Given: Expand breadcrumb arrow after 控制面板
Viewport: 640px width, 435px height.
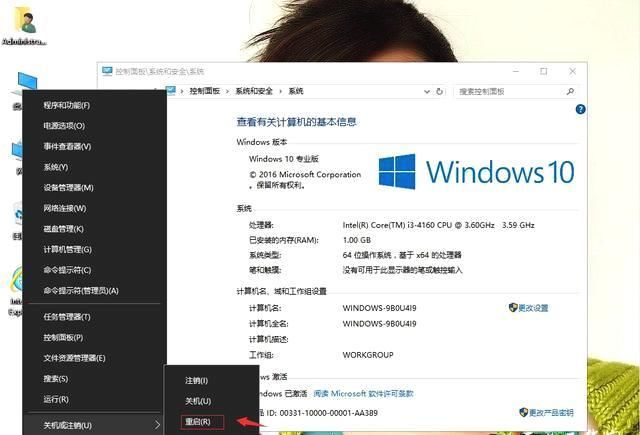Looking at the screenshot, I should pos(227,91).
